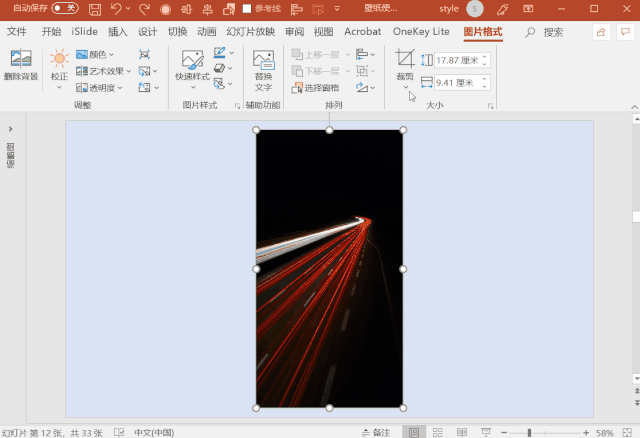Click the Picture Effects icon
Image resolution: width=640 pixels, height=438 pixels.
pyautogui.click(x=220, y=68)
